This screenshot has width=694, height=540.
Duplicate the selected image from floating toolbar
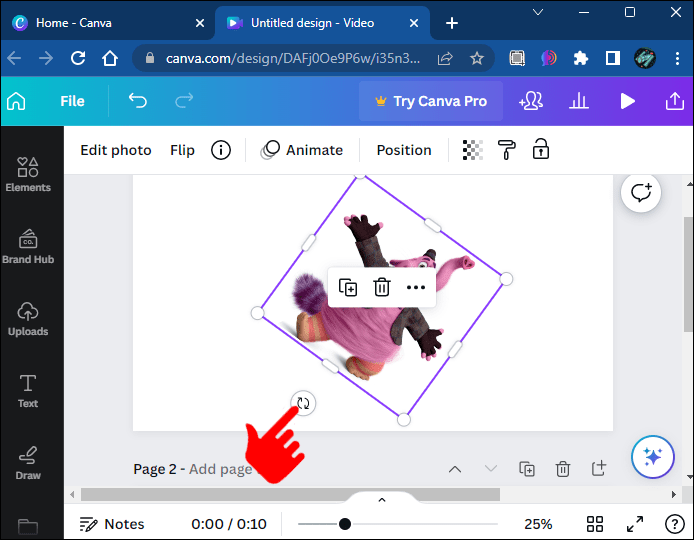[x=348, y=287]
